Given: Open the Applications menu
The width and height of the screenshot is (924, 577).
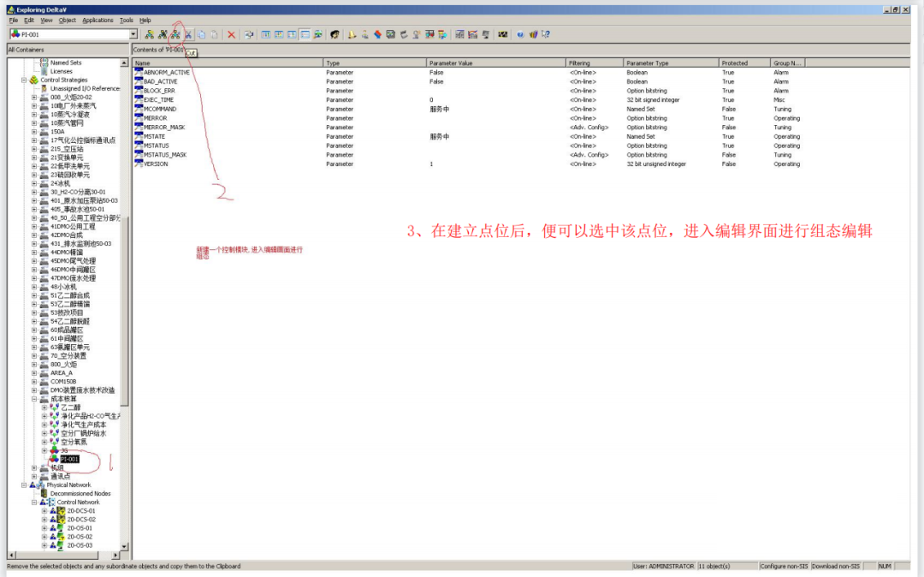Looking at the screenshot, I should coord(97,20).
